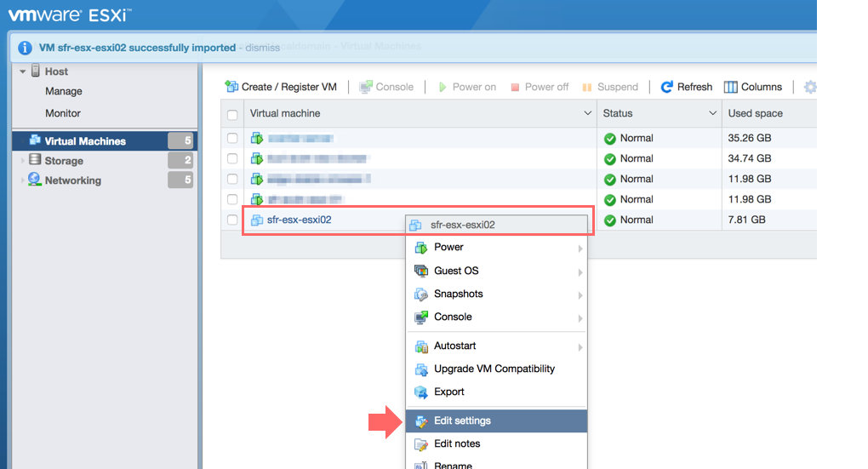Image resolution: width=868 pixels, height=469 pixels.
Task: Click VM icon in 35.26 GB row
Action: (257, 138)
